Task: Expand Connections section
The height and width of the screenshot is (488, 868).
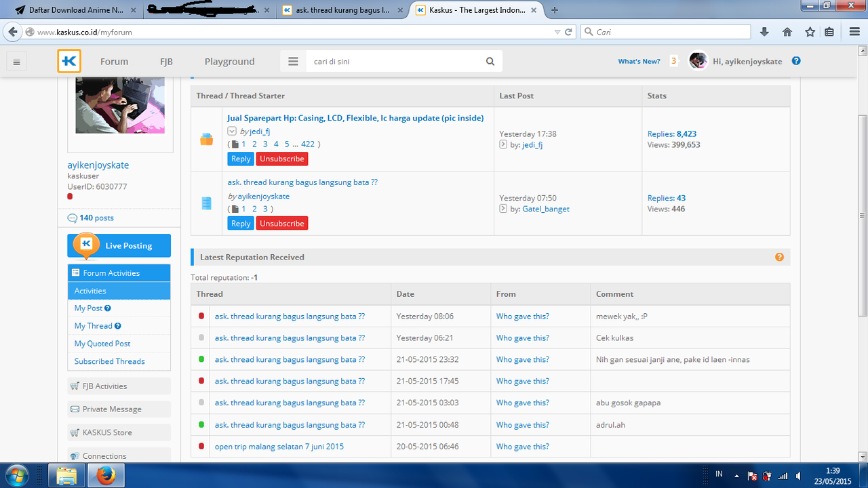Action: click(x=119, y=456)
